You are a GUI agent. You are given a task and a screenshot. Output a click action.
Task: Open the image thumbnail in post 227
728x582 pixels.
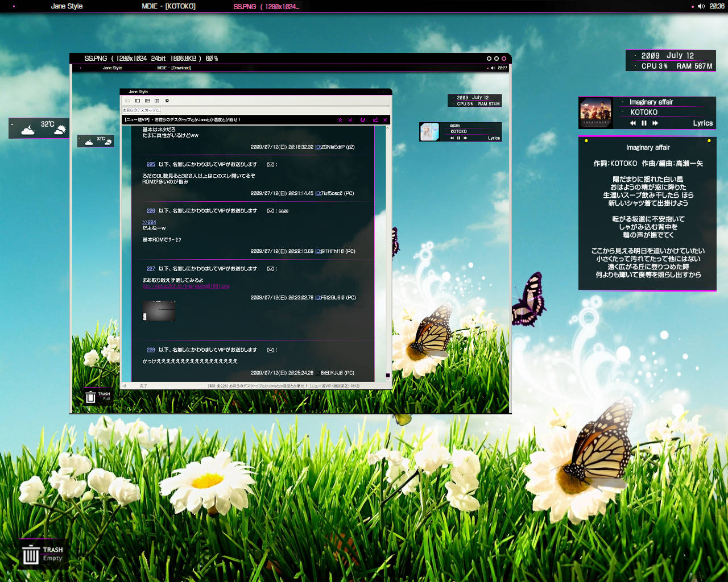(x=159, y=311)
